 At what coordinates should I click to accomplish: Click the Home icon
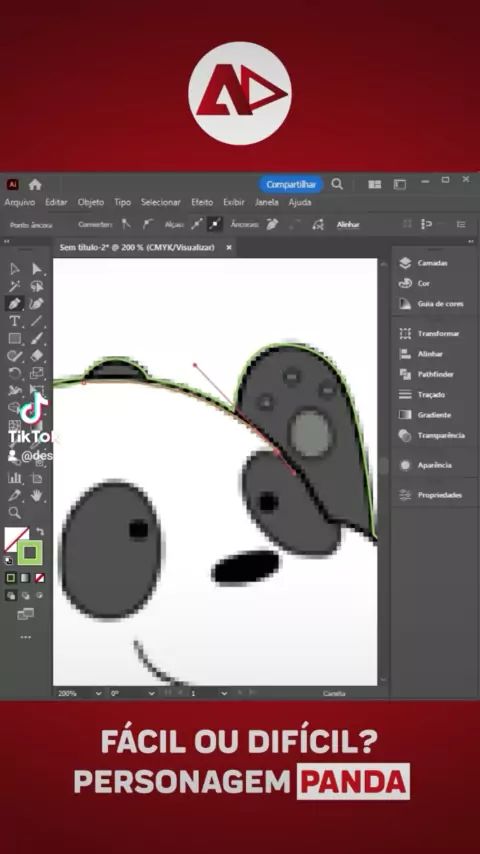point(35,185)
